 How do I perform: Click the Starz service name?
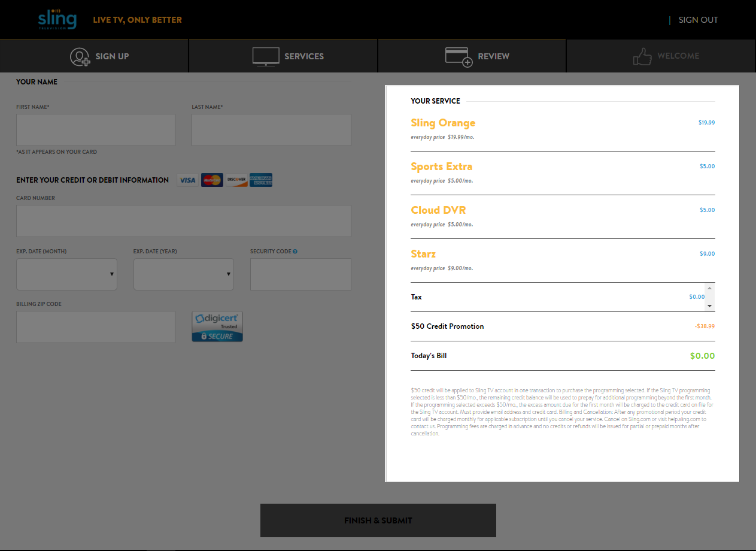423,254
